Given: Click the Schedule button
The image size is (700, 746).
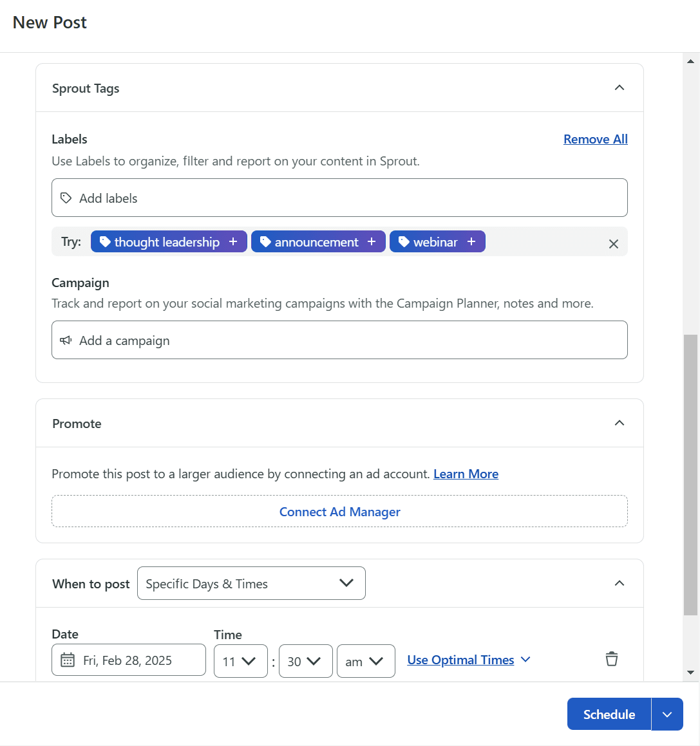Looking at the screenshot, I should [x=609, y=714].
